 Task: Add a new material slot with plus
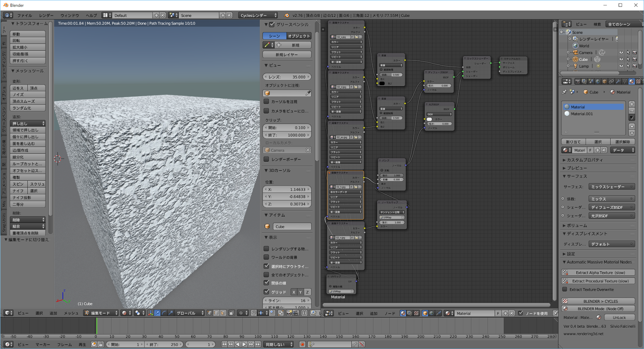point(632,104)
